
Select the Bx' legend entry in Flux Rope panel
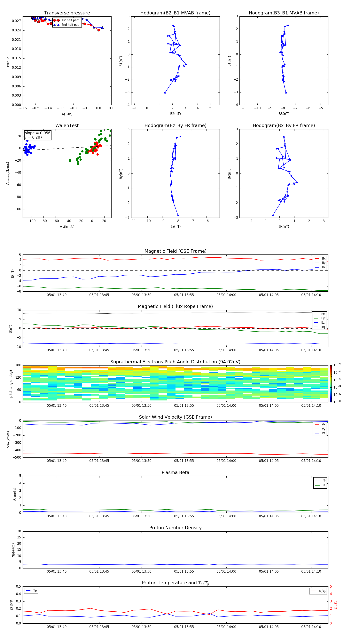320,314
